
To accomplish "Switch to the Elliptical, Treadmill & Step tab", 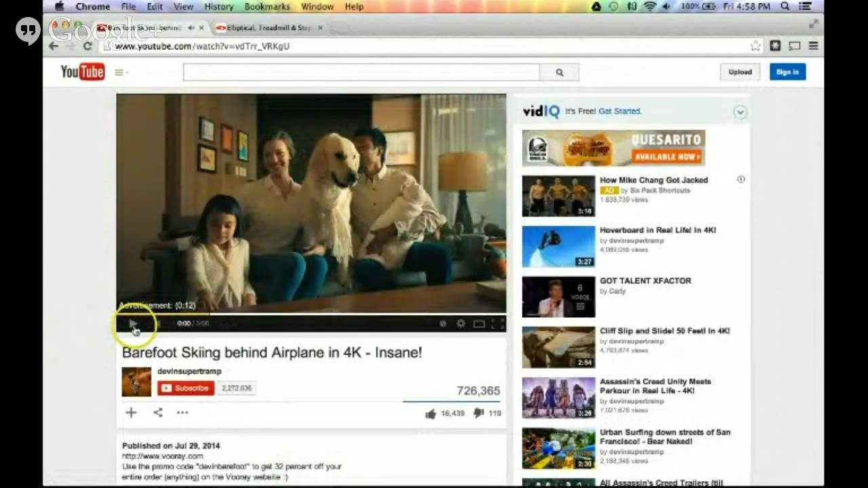I will [x=269, y=28].
